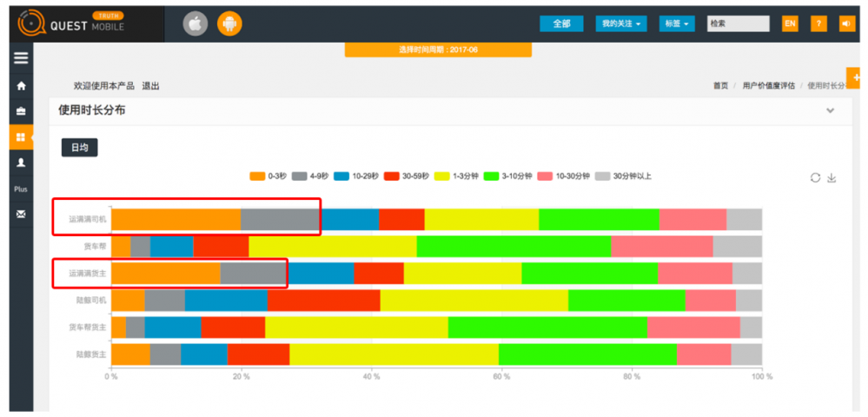Toggle the 3-10分钟 legend entry
The height and width of the screenshot is (417, 868).
508,176
